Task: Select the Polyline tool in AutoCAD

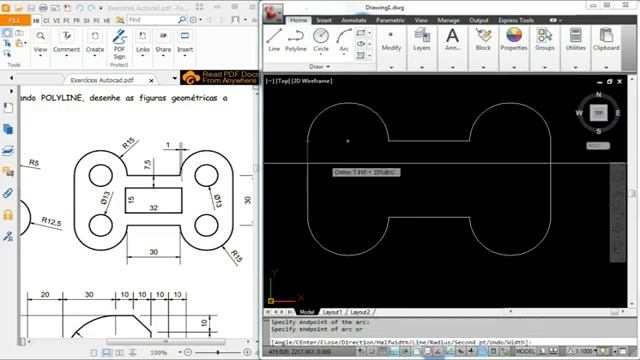Action: 296,40
